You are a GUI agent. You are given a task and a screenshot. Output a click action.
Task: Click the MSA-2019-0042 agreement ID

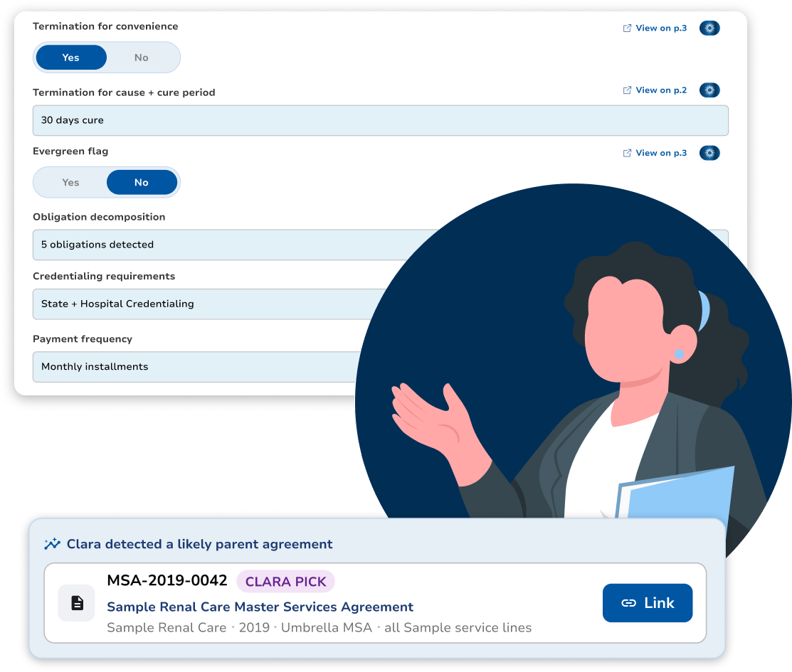(167, 580)
